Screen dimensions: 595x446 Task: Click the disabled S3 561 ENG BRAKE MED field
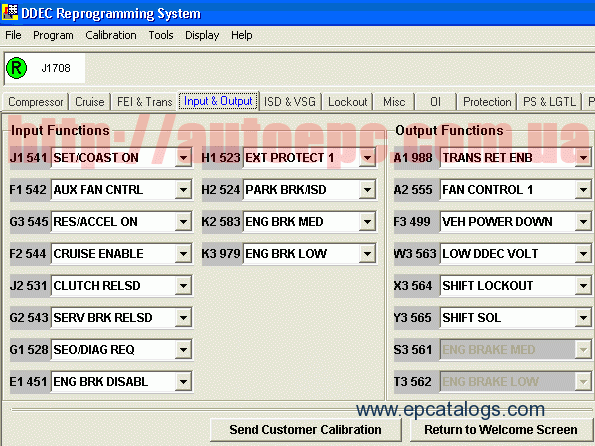click(515, 349)
